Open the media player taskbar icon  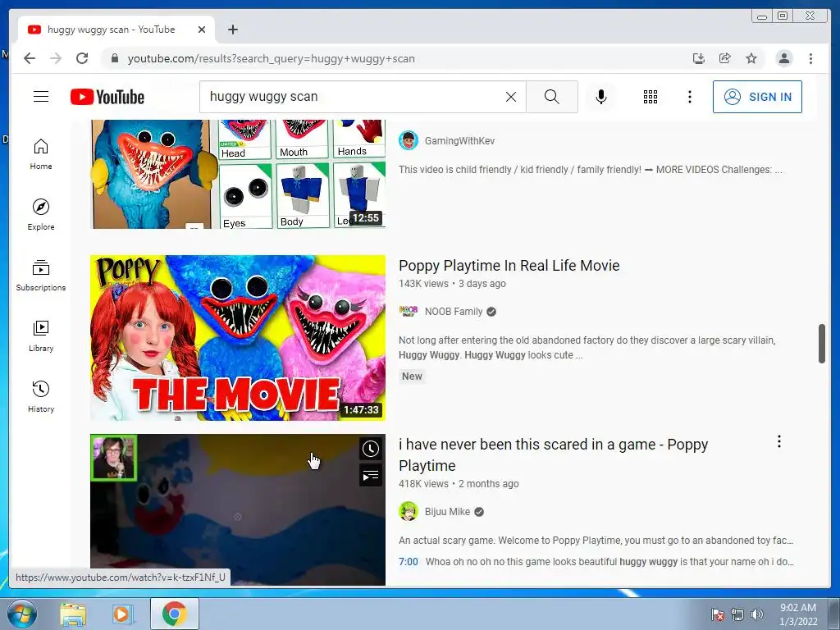tap(123, 614)
